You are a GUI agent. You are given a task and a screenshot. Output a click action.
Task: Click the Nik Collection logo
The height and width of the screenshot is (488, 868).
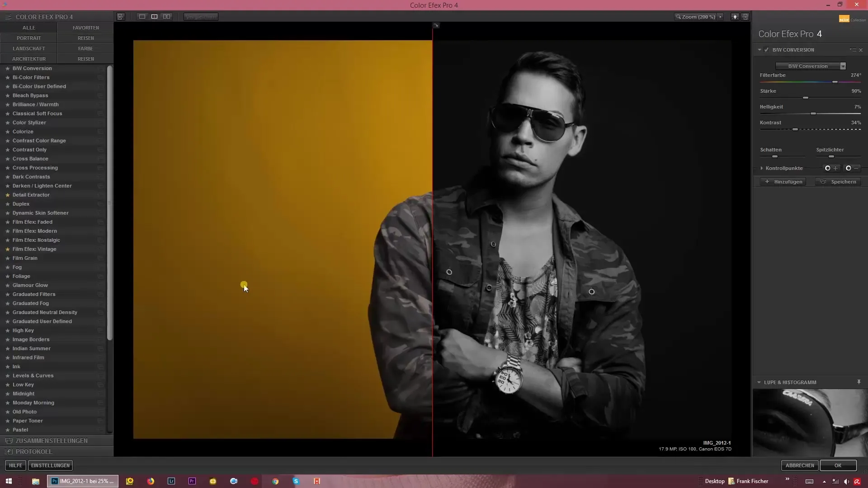coord(852,19)
